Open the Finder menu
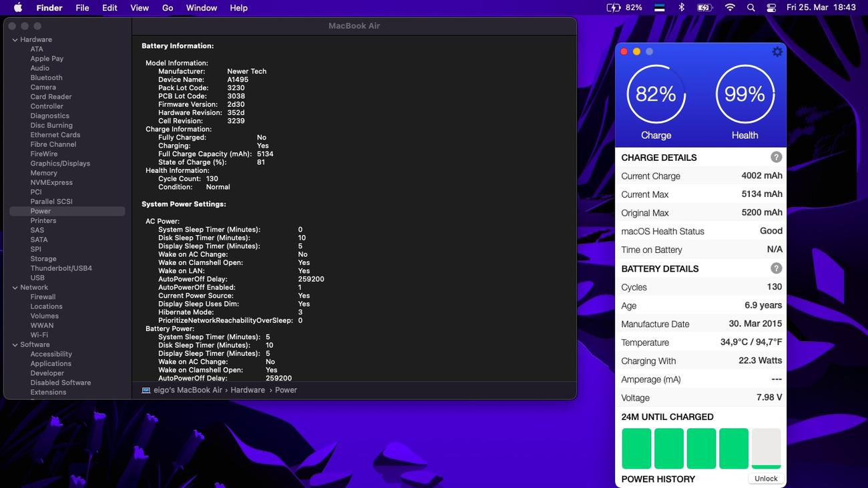Image resolution: width=868 pixels, height=488 pixels. 49,8
